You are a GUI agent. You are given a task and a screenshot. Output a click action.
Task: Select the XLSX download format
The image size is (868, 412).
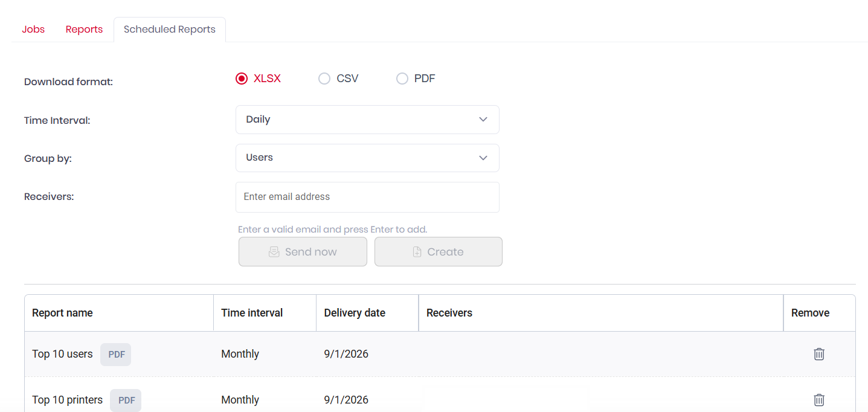(x=242, y=79)
